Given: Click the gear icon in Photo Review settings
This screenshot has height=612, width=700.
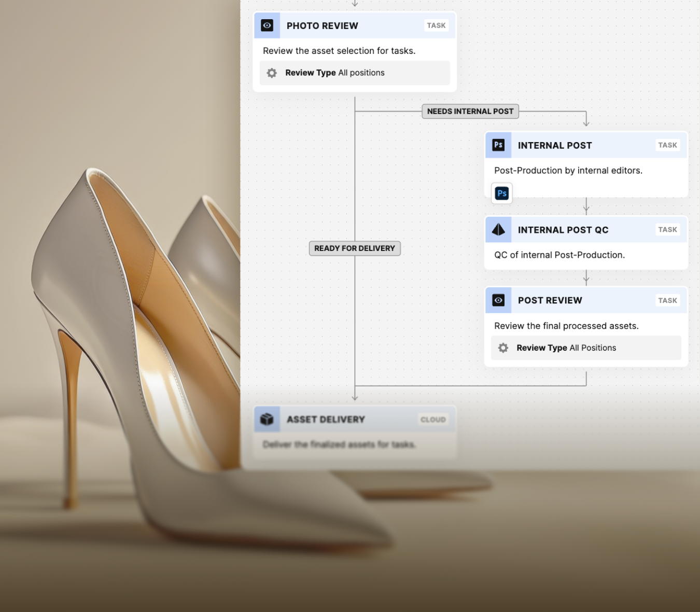Looking at the screenshot, I should [x=272, y=73].
